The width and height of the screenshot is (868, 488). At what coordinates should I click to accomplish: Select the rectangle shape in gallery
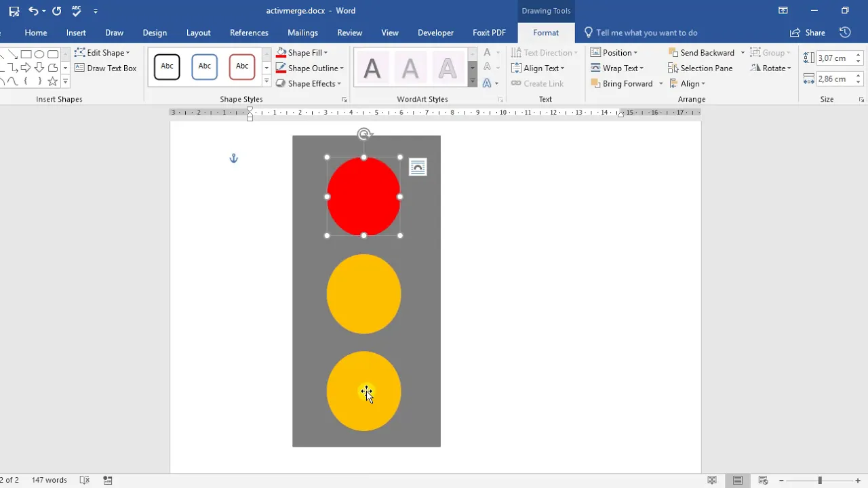point(26,54)
